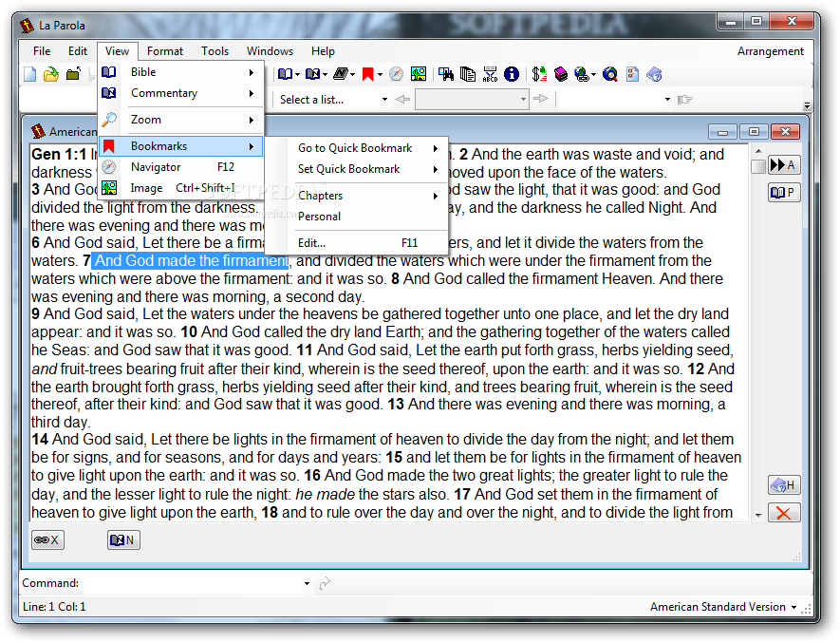Open the Windows menu
The height and width of the screenshot is (643, 840).
pos(270,51)
